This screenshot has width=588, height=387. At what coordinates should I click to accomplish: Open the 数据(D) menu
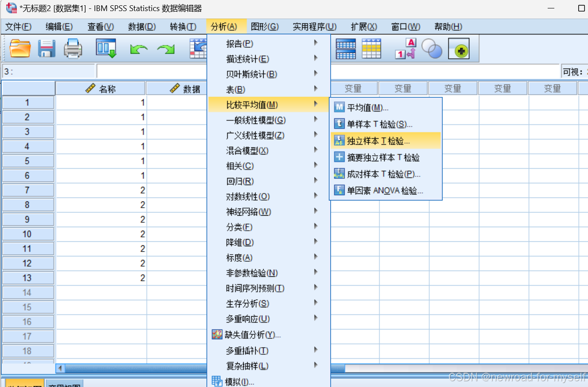pyautogui.click(x=142, y=27)
